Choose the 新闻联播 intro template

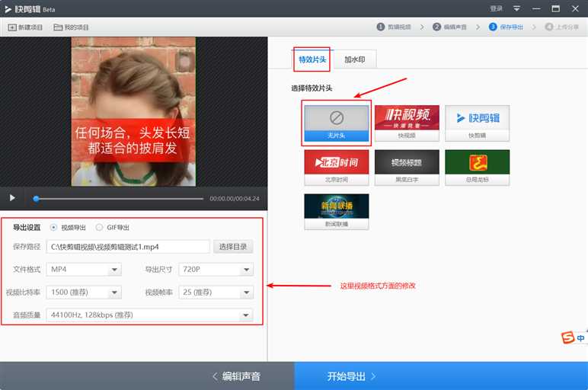point(337,212)
